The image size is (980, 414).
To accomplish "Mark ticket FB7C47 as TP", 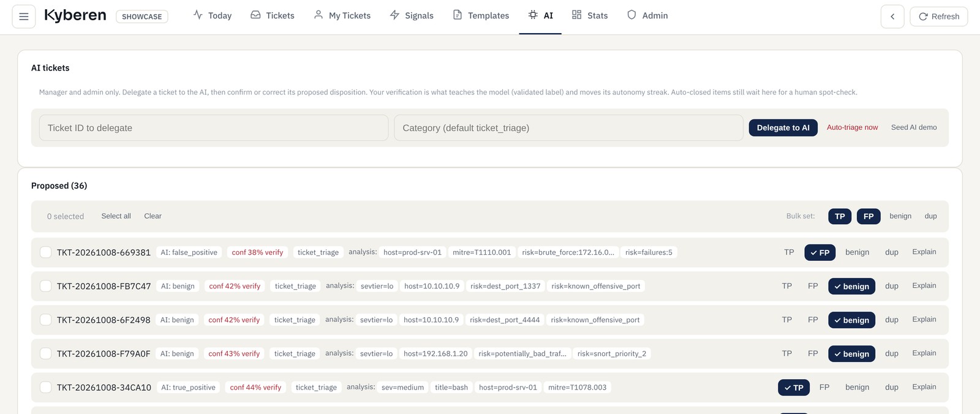I will (x=787, y=286).
